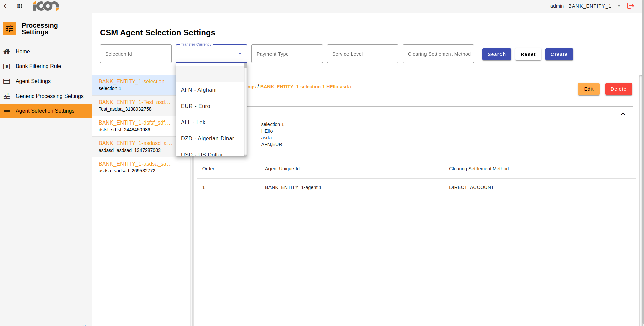644x326 pixels.
Task: Collapse the selection details panel chevron
Action: pos(623,114)
